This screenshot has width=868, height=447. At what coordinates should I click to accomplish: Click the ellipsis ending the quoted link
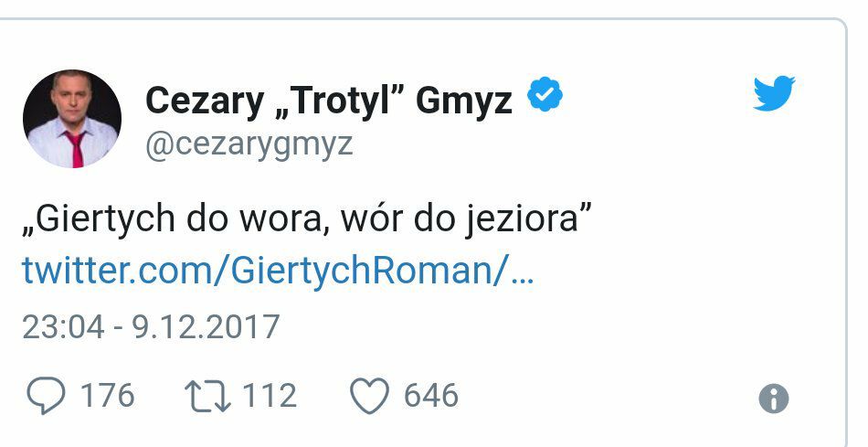coord(519,273)
